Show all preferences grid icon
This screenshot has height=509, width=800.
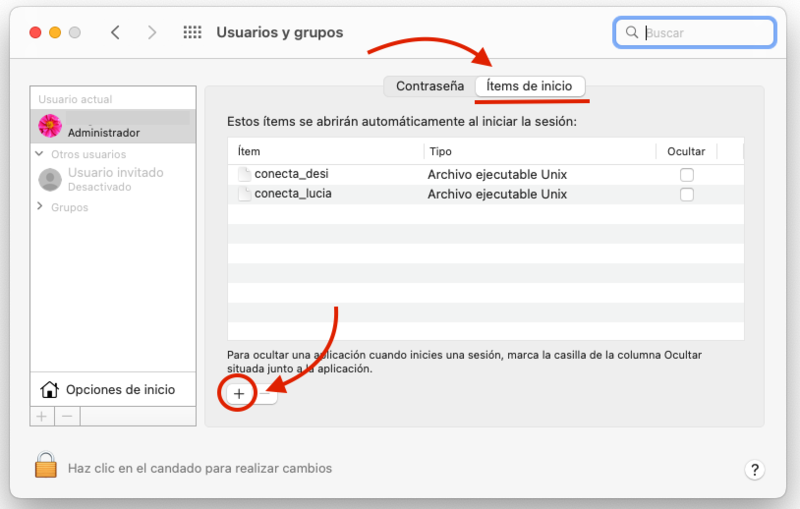pyautogui.click(x=193, y=32)
